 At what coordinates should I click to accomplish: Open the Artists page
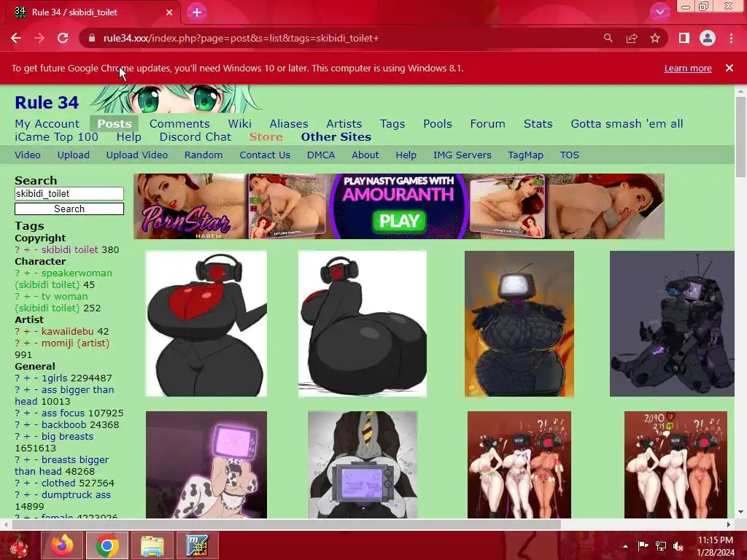(x=344, y=124)
